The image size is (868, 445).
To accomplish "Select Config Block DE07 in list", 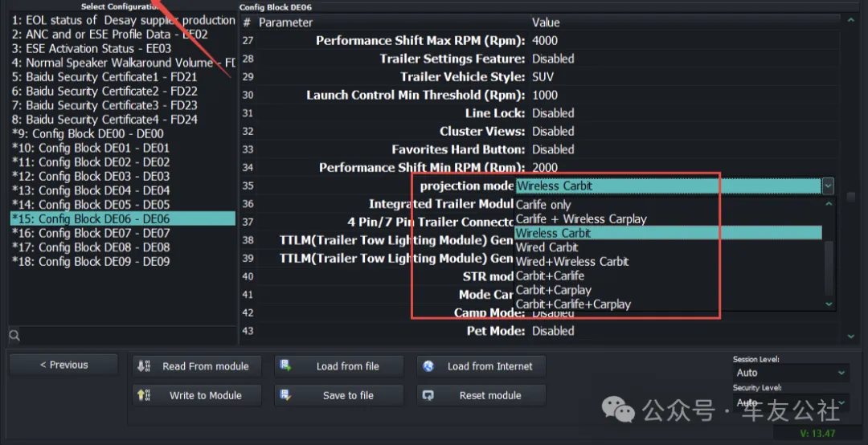I will (91, 233).
